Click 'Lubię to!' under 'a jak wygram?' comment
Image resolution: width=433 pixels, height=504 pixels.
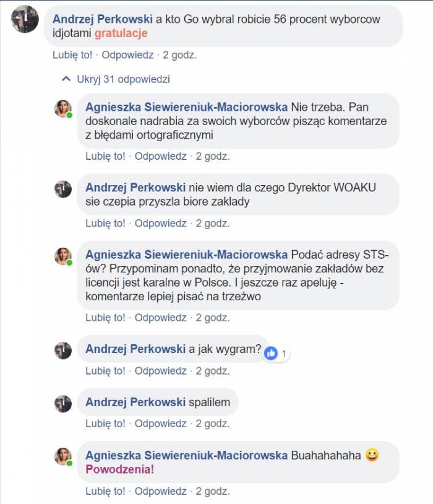tap(105, 371)
